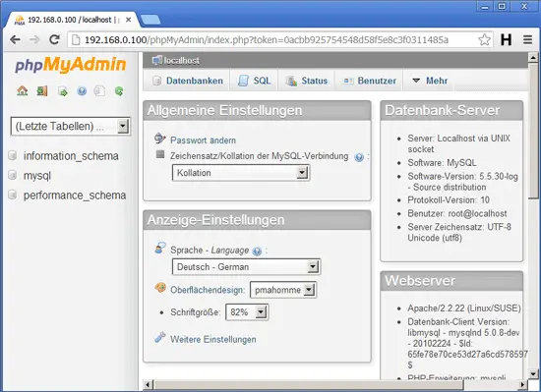Click help icon next to Sprache - Language
The width and height of the screenshot is (541, 392).
point(257,252)
